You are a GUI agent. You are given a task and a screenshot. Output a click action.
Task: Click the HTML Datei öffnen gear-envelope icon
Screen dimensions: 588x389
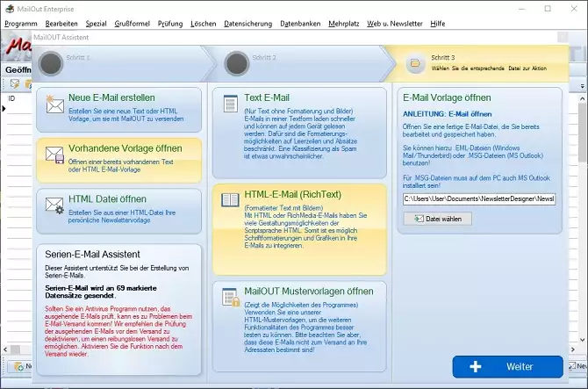coord(55,205)
